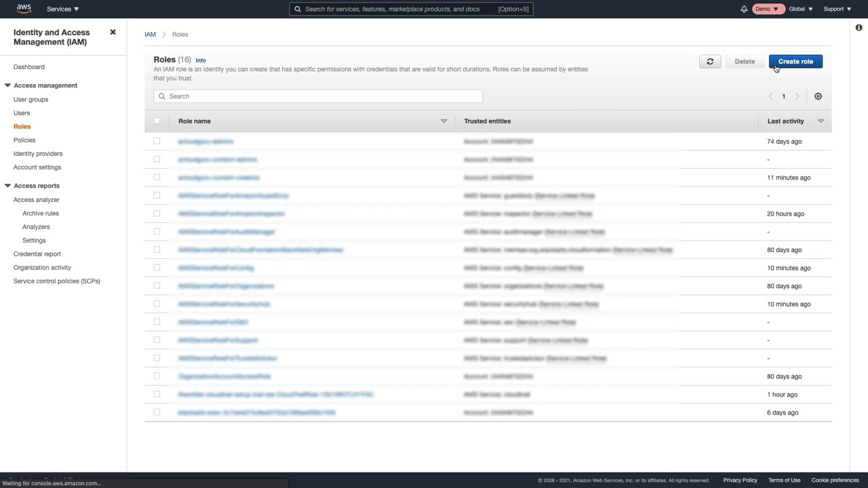This screenshot has width=868, height=488.
Task: Select the role last active 20 hours ago
Action: click(x=157, y=213)
